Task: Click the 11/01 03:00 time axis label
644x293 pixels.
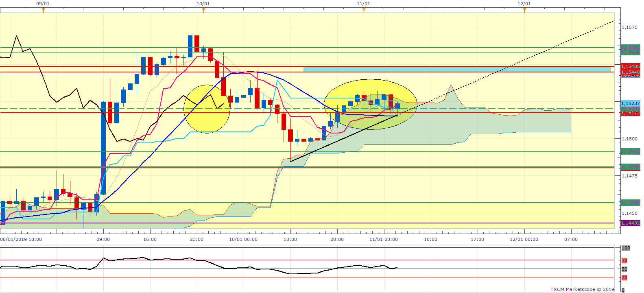Action: 384,239
